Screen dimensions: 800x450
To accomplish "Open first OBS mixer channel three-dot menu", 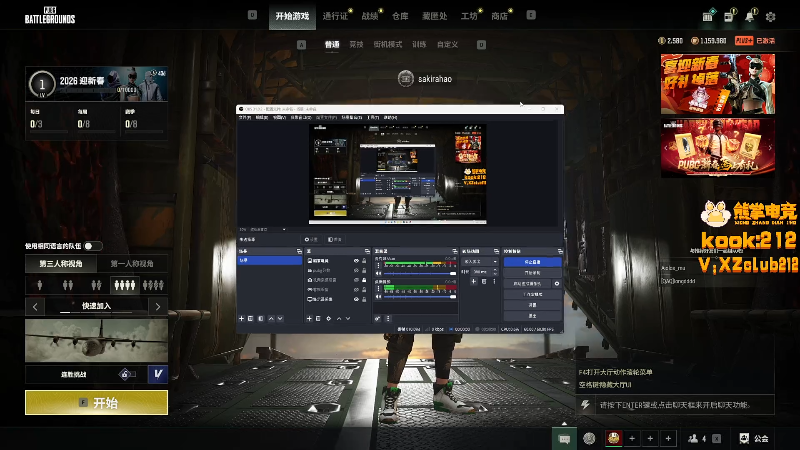I will click(x=378, y=265).
